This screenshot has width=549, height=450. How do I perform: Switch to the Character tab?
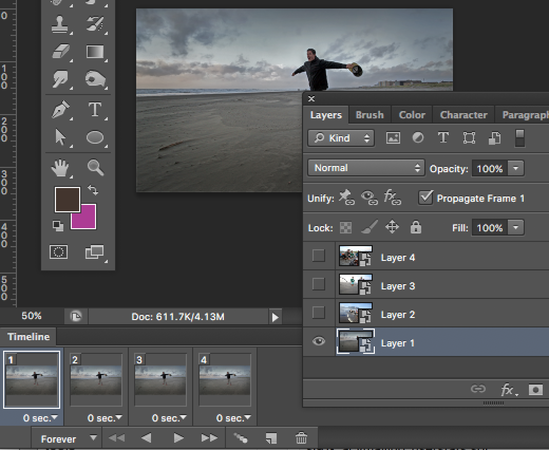point(464,115)
